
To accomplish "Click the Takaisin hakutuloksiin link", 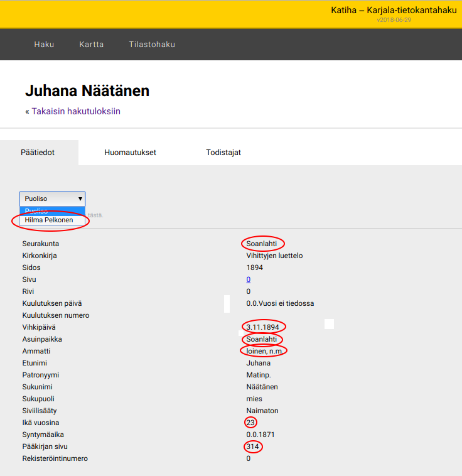I will click(76, 111).
